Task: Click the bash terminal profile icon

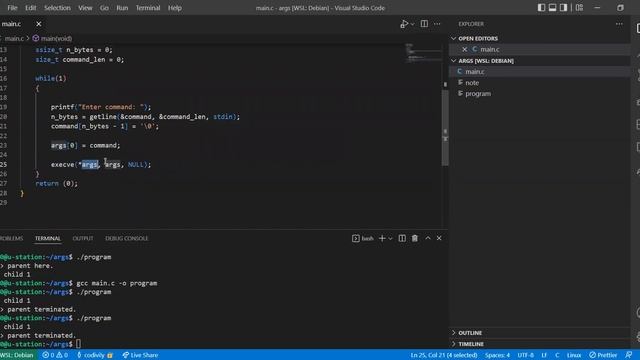Action: [x=356, y=238]
